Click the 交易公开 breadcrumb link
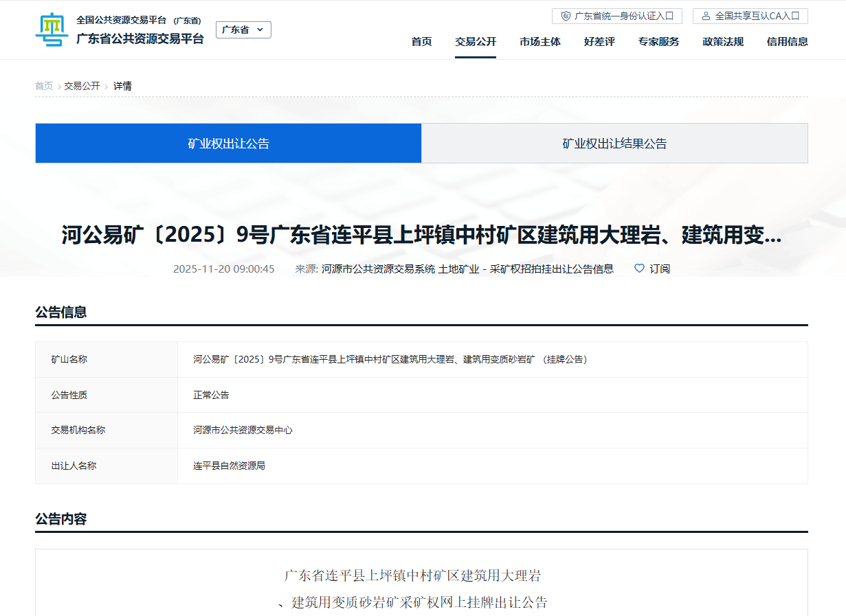This screenshot has height=616, width=846. tap(82, 86)
